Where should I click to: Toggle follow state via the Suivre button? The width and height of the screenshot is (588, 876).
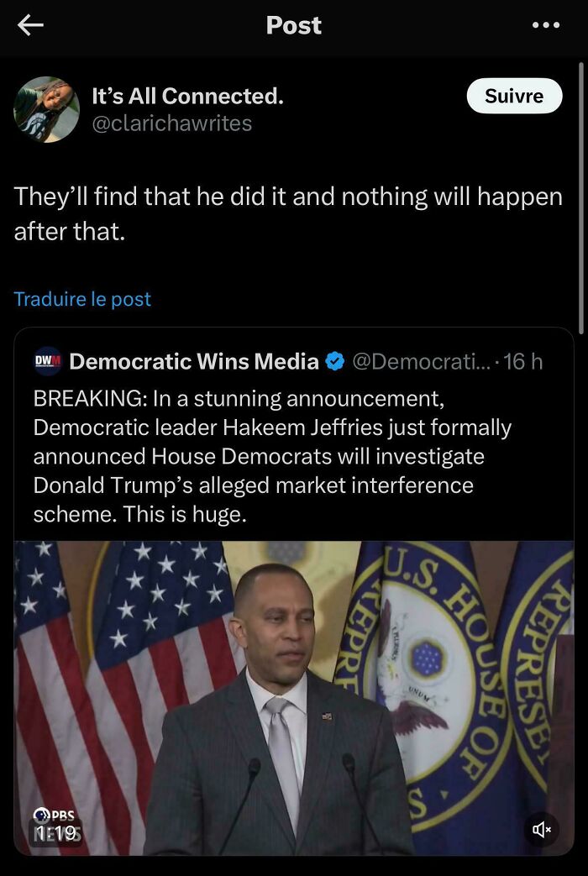(514, 96)
